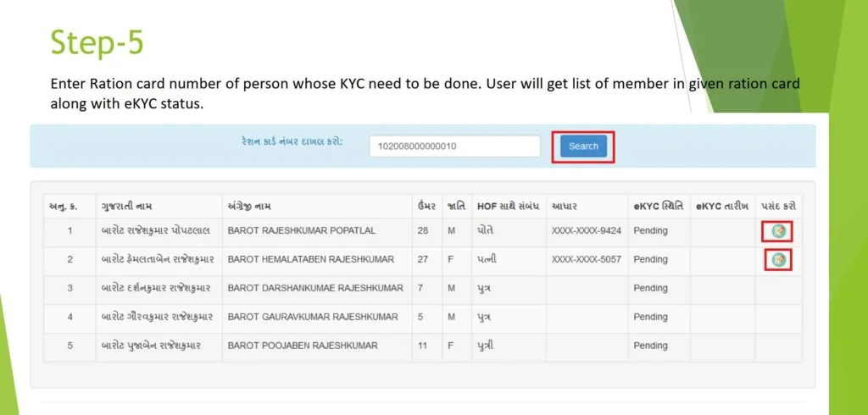
Task: Click age 5 in Gauravkumar row
Action: (x=420, y=317)
